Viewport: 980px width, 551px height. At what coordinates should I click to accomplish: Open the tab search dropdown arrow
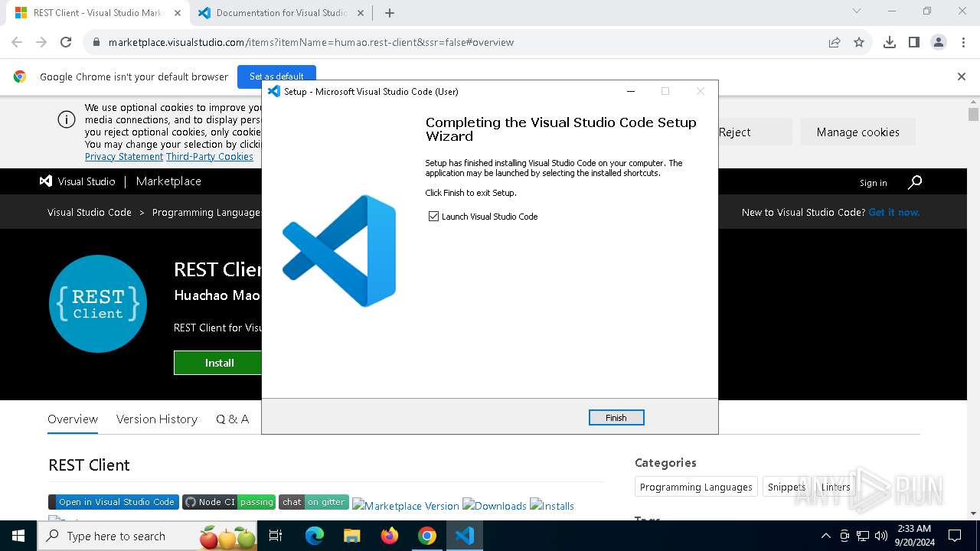(x=857, y=11)
